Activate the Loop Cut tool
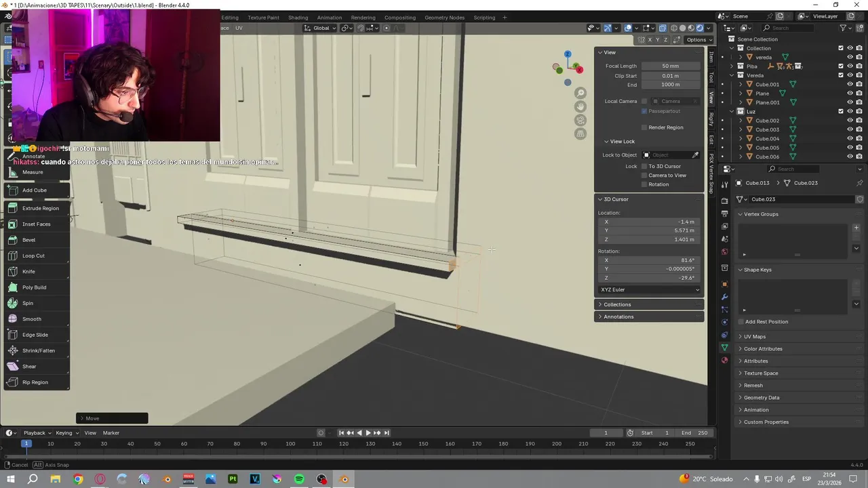 tap(37, 256)
